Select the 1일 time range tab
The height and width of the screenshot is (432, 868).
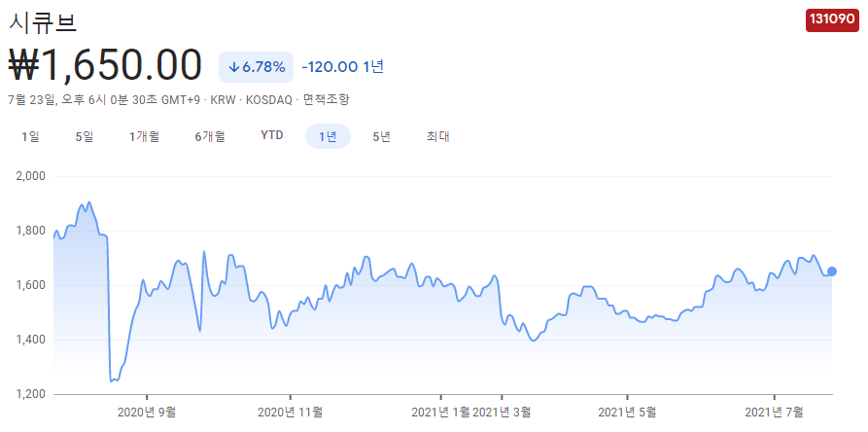tap(30, 136)
